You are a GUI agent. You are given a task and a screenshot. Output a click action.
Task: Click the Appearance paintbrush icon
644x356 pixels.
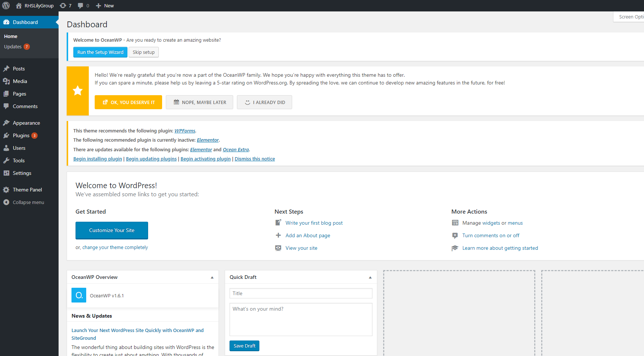[6, 123]
